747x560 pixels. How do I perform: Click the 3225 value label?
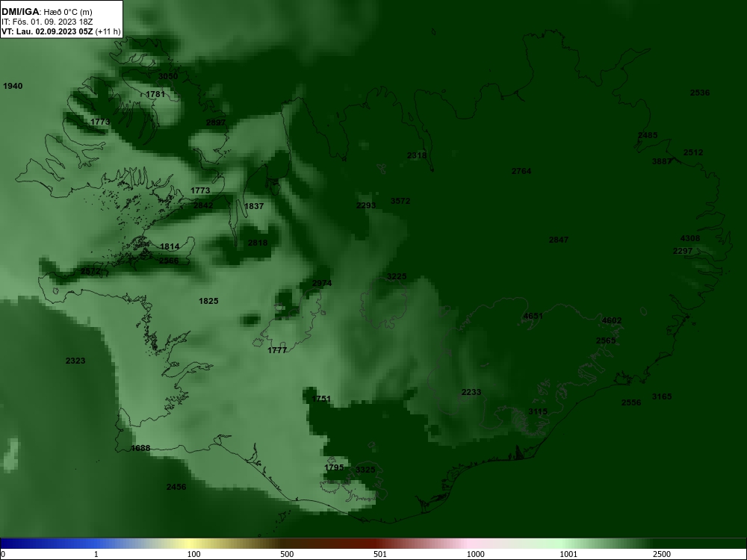click(x=397, y=277)
